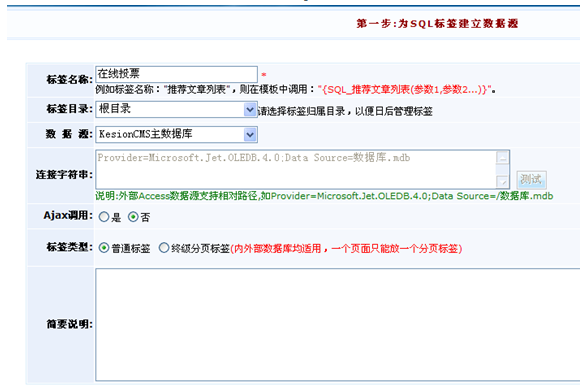Select 否 radio for Ajax调用

pos(133,217)
